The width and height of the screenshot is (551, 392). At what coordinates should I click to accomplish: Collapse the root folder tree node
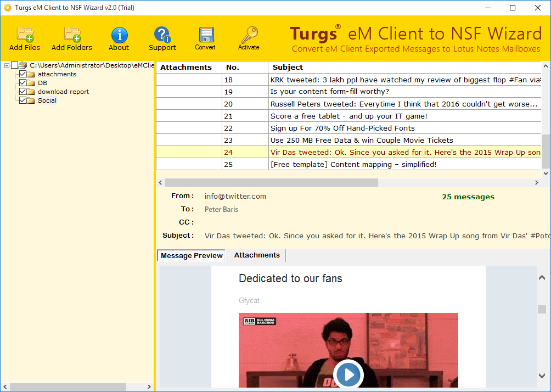(x=7, y=65)
